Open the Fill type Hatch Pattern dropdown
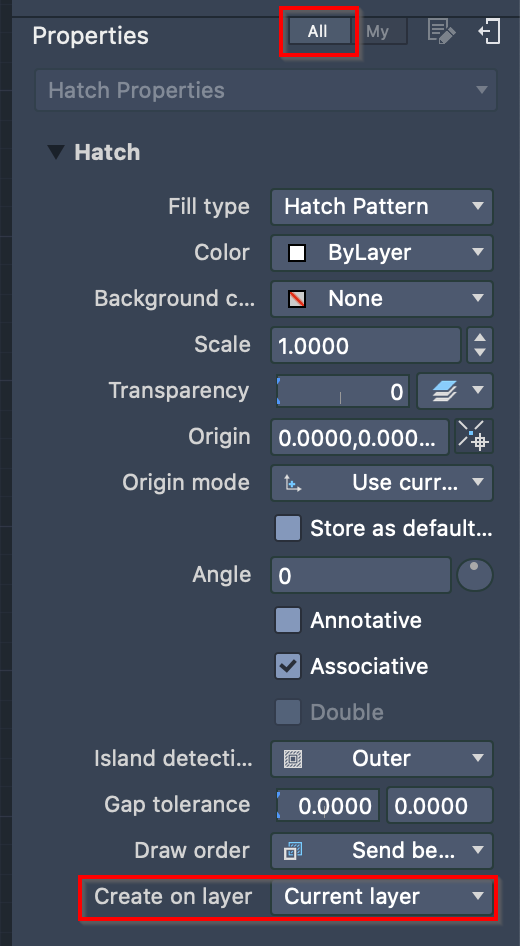 click(x=382, y=207)
